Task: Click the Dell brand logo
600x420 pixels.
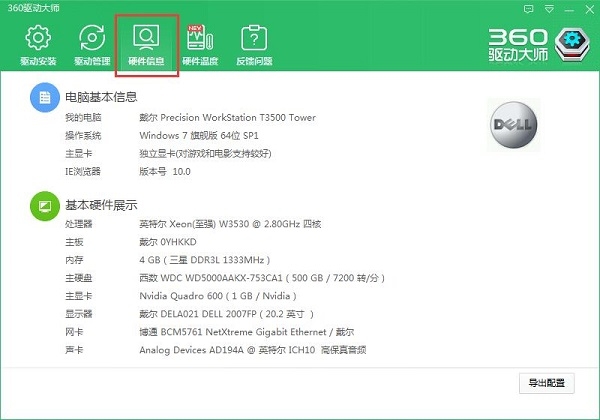Action: pyautogui.click(x=514, y=125)
